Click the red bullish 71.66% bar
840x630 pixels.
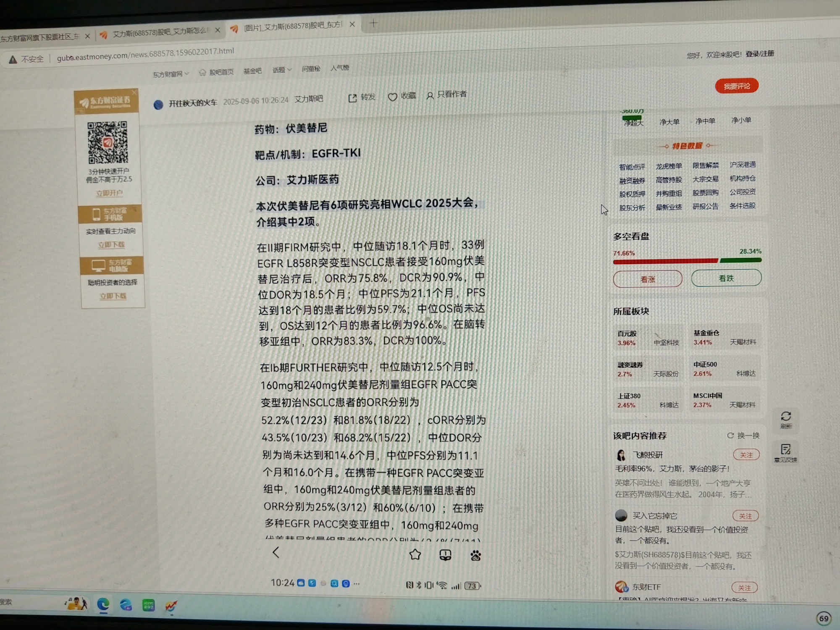(x=665, y=262)
